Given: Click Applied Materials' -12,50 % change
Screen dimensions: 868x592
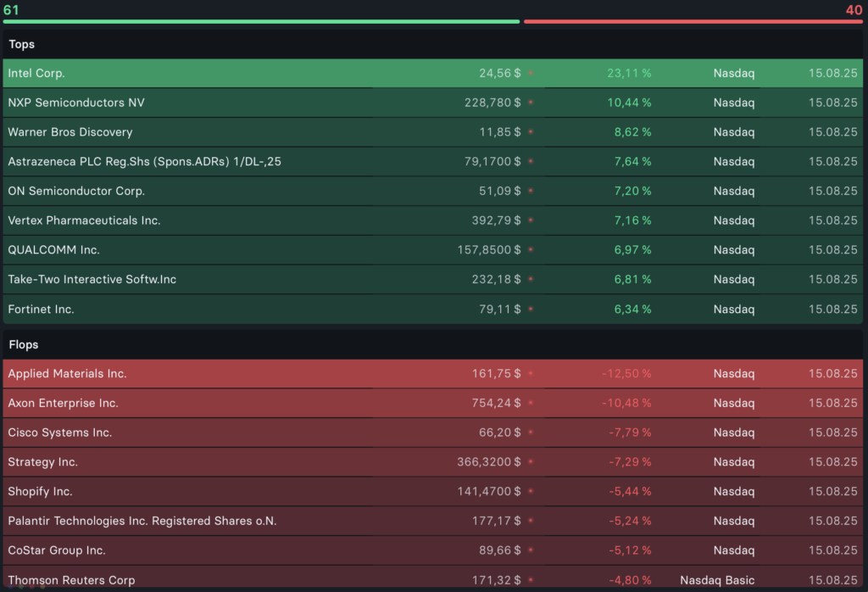Looking at the screenshot, I should tap(626, 374).
